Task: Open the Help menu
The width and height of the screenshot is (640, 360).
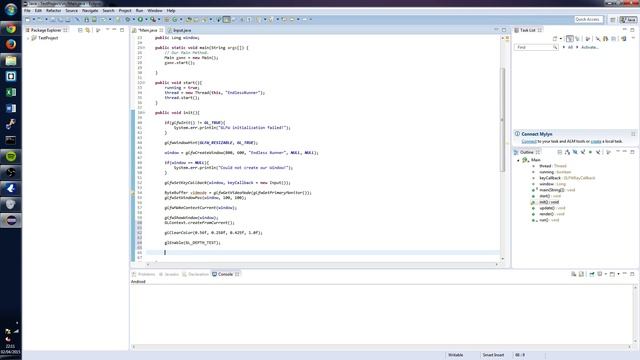Action: [171, 11]
